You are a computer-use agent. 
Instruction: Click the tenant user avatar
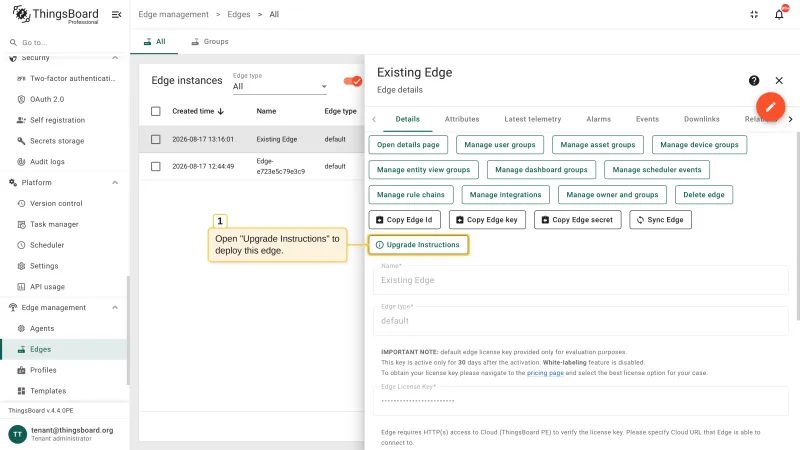coord(17,434)
